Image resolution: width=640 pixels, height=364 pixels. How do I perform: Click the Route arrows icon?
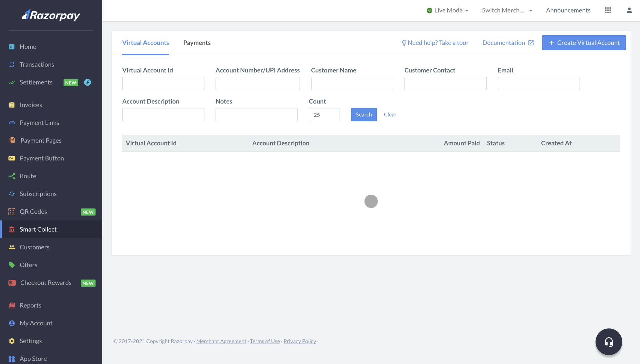pyautogui.click(x=12, y=176)
